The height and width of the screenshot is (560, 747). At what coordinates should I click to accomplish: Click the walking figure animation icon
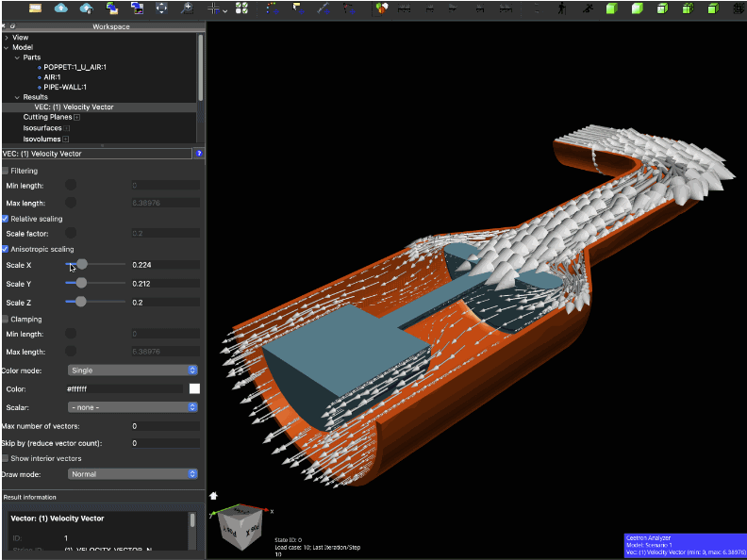[x=562, y=8]
